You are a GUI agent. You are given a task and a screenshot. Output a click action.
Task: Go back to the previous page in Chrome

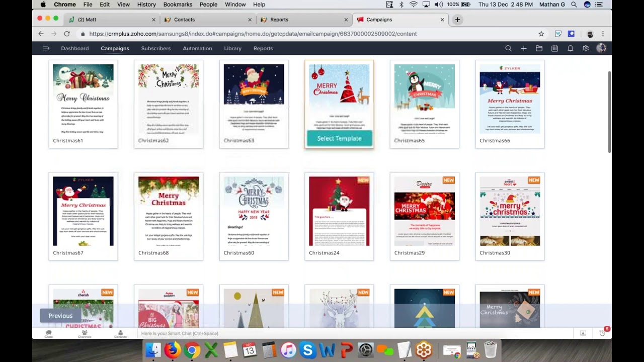pos(41,34)
